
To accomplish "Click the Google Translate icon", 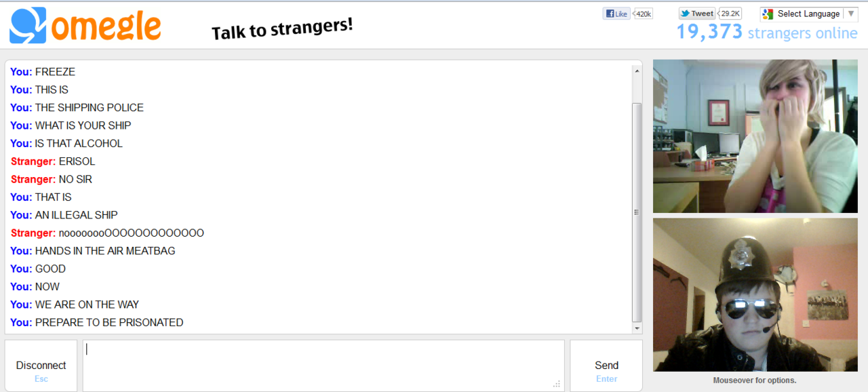I will point(768,14).
